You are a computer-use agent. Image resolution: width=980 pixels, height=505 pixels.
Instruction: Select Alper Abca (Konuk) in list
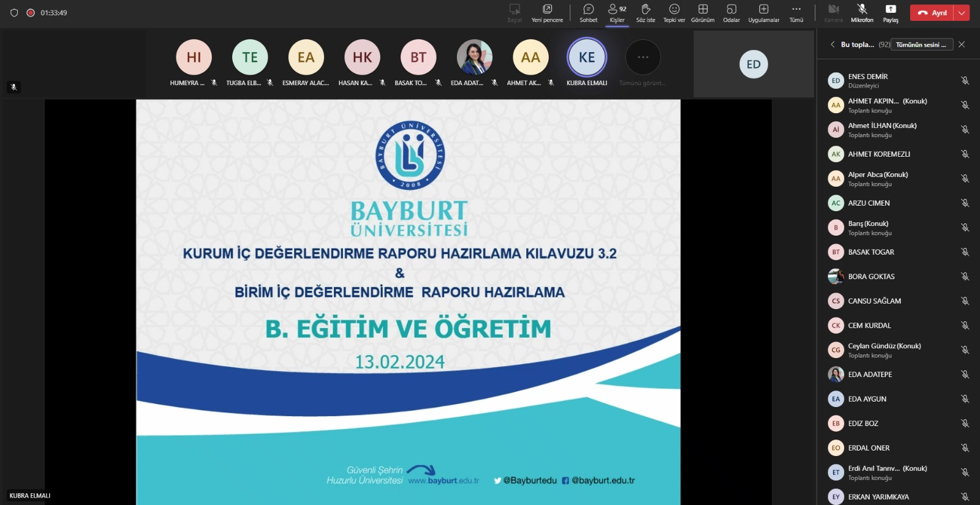(899, 179)
